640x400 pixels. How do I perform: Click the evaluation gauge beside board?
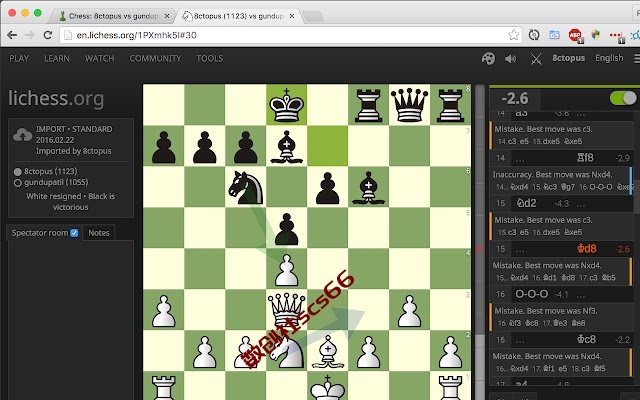[480, 242]
